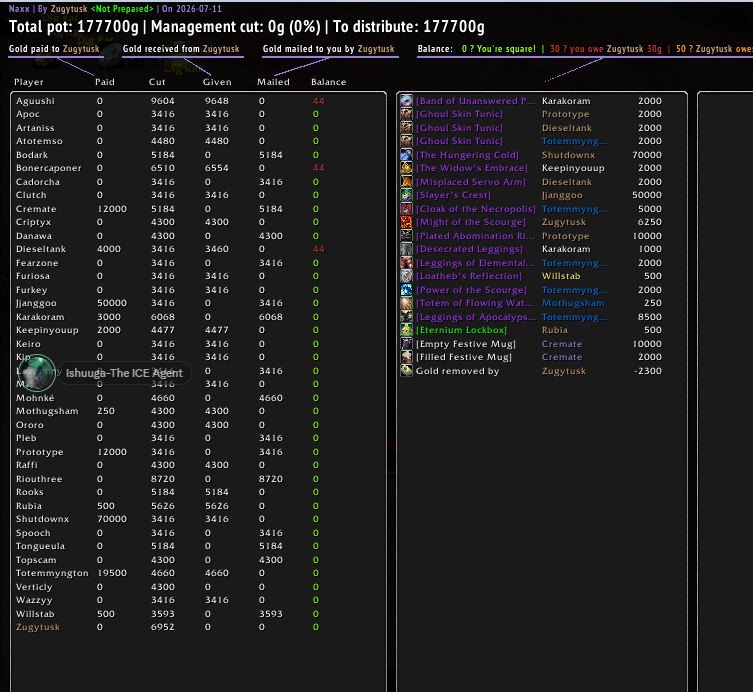Screen dimensions: 753x692
Task: Click Eternium Lockbox item icon
Action: [x=407, y=330]
